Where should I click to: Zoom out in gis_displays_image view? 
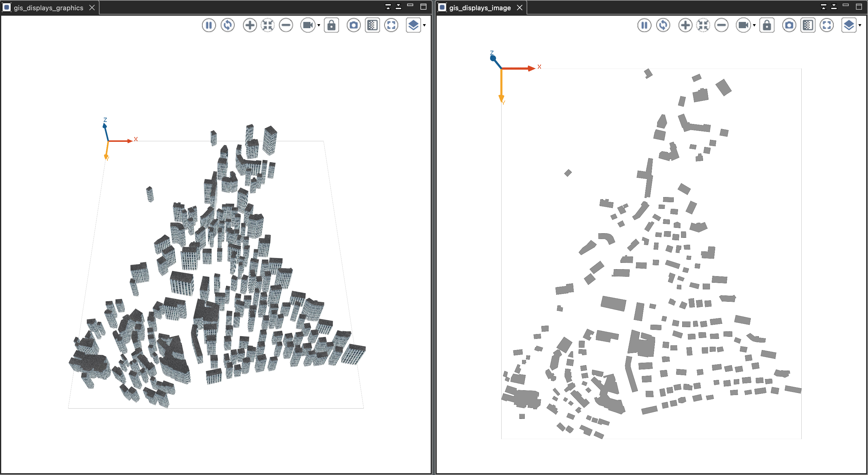point(721,25)
